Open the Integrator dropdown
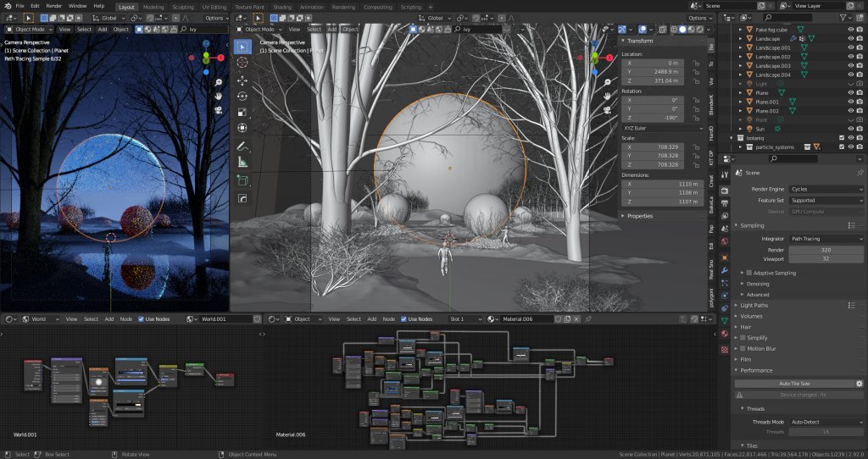The width and height of the screenshot is (868, 459). tap(826, 238)
